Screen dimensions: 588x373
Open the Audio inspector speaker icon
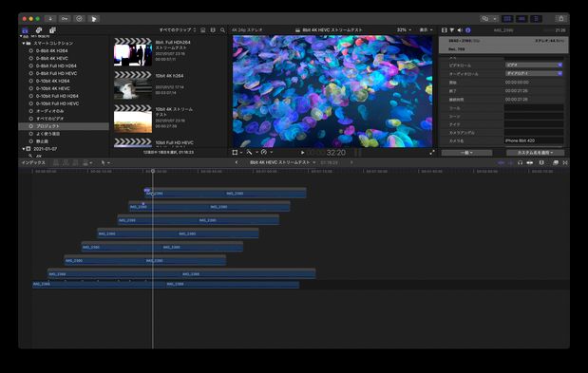pyautogui.click(x=460, y=30)
